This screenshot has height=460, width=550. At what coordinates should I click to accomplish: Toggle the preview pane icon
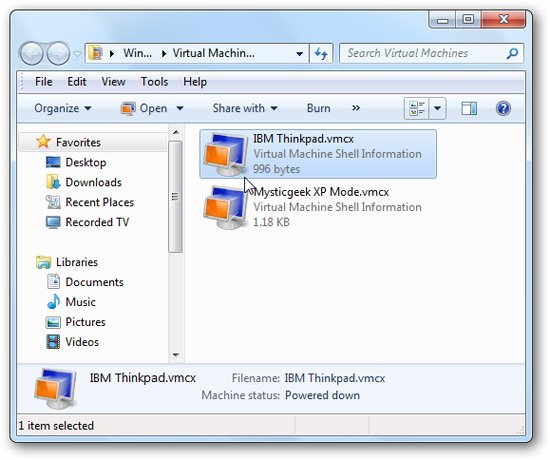[469, 108]
